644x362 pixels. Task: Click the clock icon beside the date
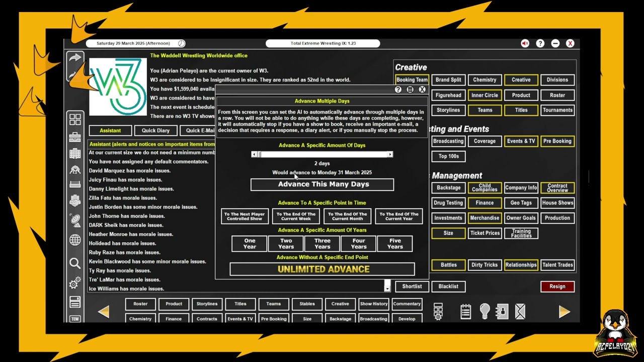(x=181, y=44)
